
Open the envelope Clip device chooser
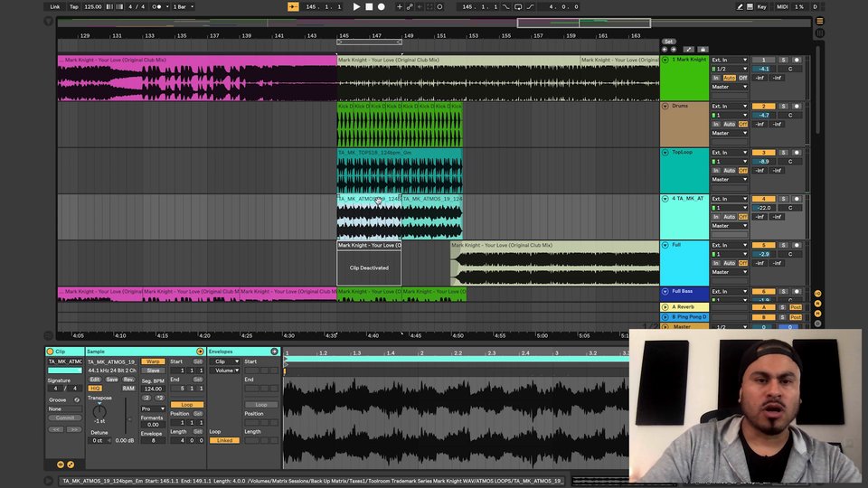(x=227, y=361)
